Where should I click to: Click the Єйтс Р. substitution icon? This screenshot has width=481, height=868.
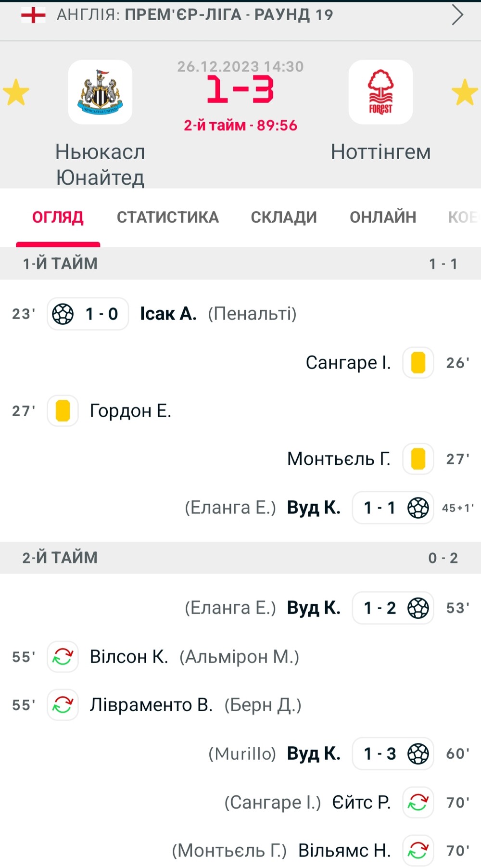418,802
